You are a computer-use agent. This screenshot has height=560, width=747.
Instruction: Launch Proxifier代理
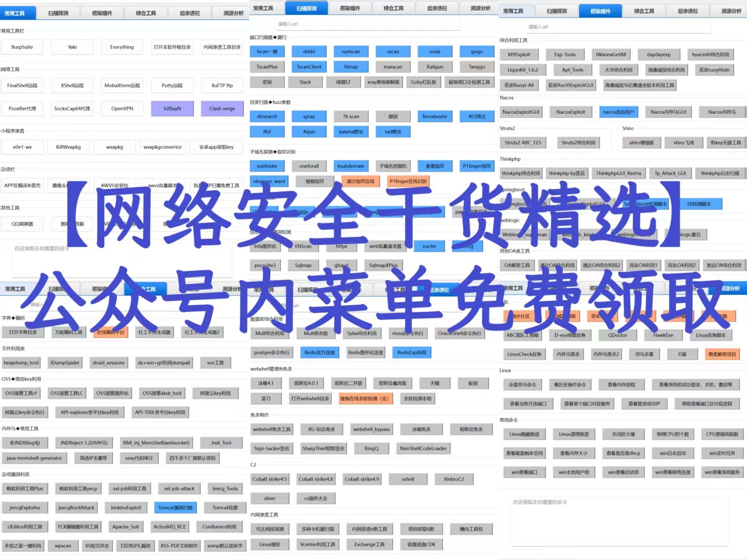(22, 109)
